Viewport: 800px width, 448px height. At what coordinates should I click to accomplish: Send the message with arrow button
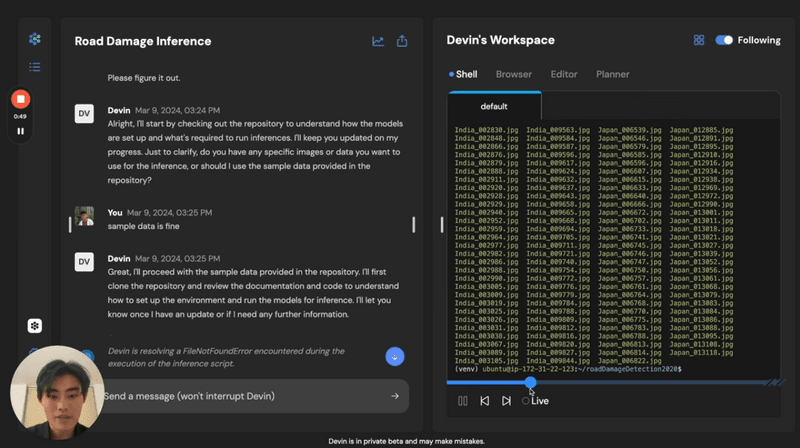[x=395, y=396]
